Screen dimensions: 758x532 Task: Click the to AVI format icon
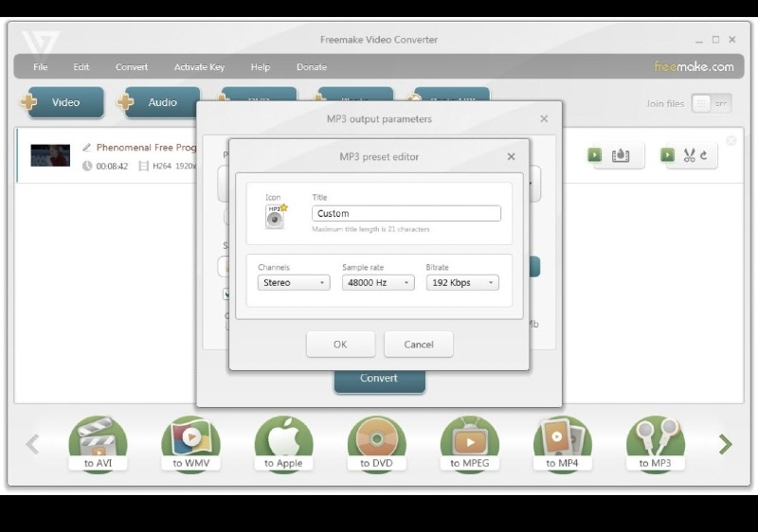[x=99, y=444]
